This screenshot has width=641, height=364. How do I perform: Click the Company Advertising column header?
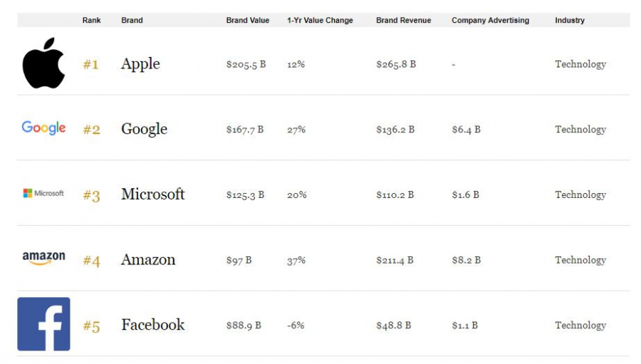490,20
